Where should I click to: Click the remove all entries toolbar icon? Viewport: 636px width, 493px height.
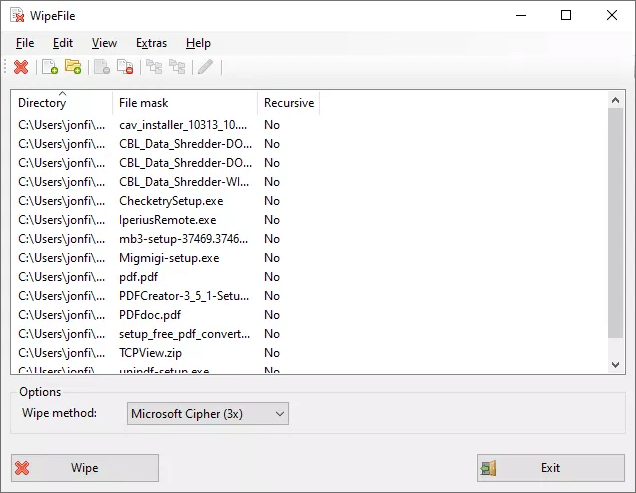(125, 67)
